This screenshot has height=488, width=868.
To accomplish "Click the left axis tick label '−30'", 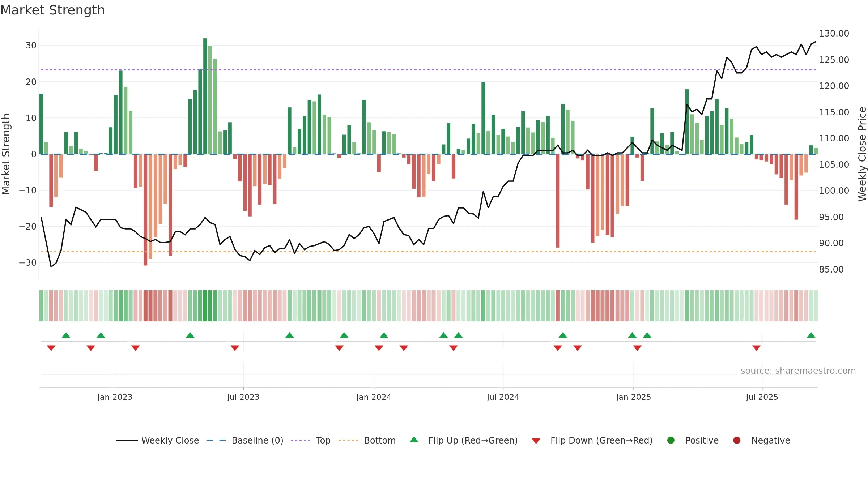I will coord(28,262).
